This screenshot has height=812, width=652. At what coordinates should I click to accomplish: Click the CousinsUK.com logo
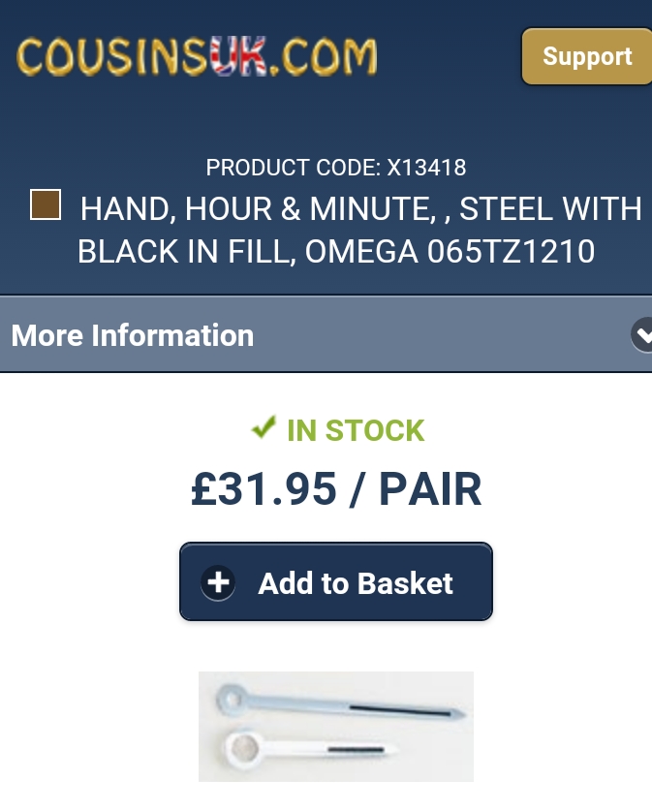(x=196, y=57)
